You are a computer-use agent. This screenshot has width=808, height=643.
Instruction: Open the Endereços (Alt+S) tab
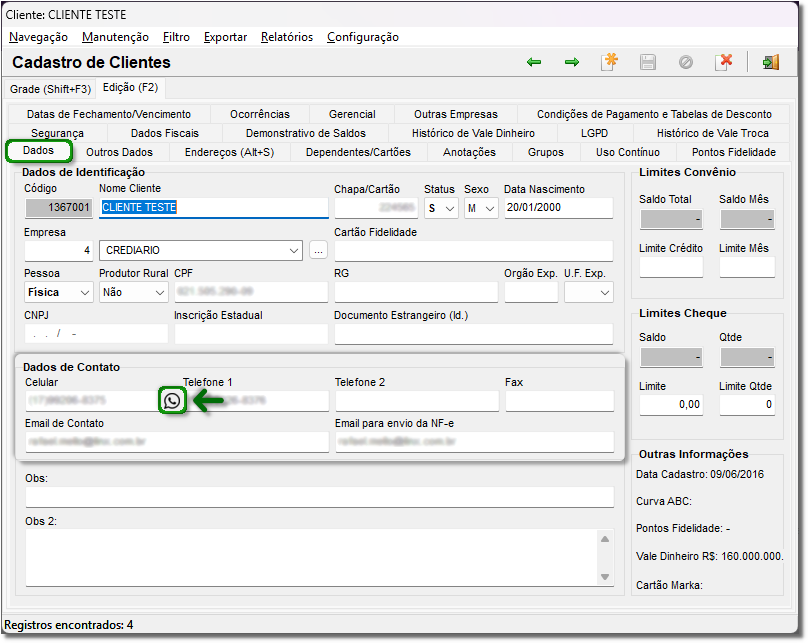[x=229, y=152]
